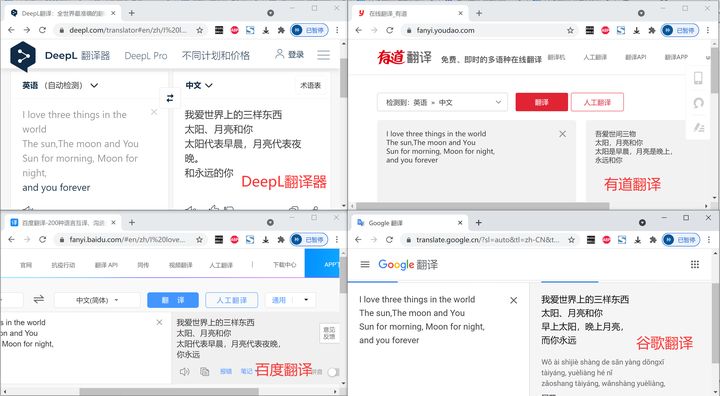The image size is (720, 396).
Task: Open downloads icon in Google window toolbar
Action: tap(637, 239)
